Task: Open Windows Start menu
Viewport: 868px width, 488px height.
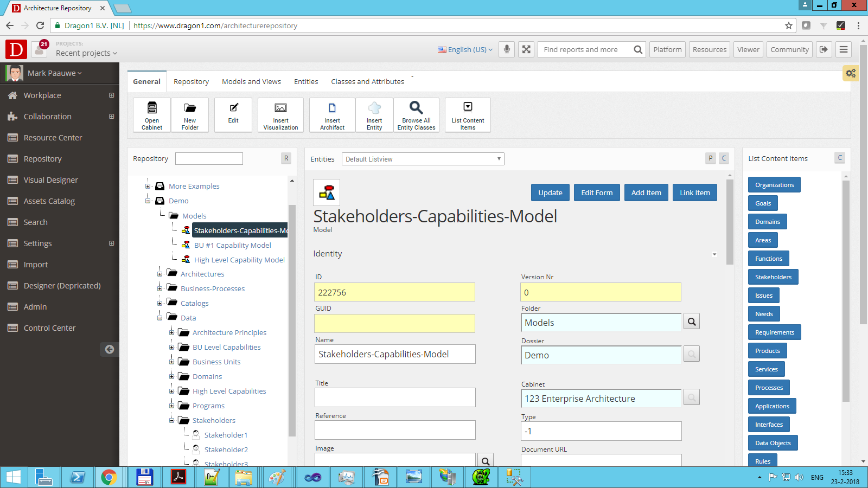Action: 13,477
